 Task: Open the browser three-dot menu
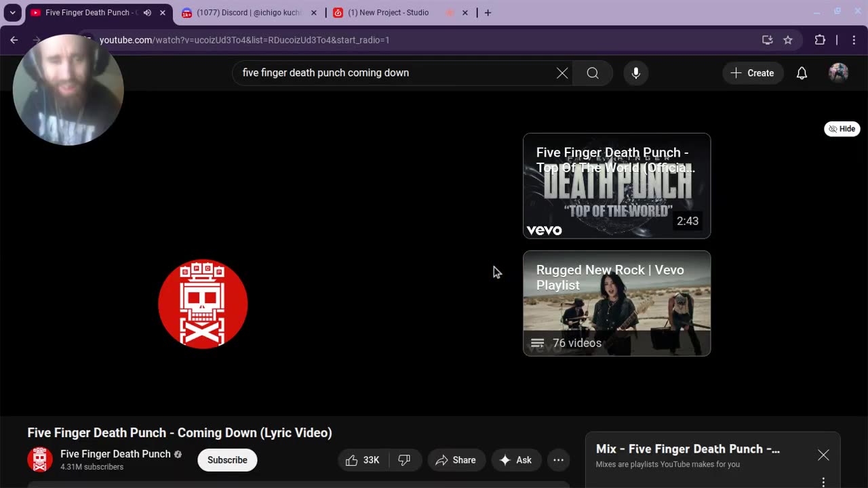[x=854, y=40]
